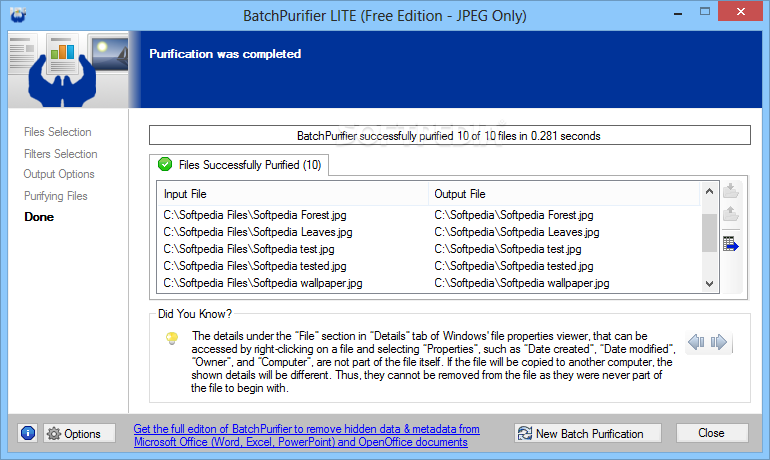This screenshot has width=770, height=460.
Task: Click the Purification was completed heading
Action: tap(225, 54)
